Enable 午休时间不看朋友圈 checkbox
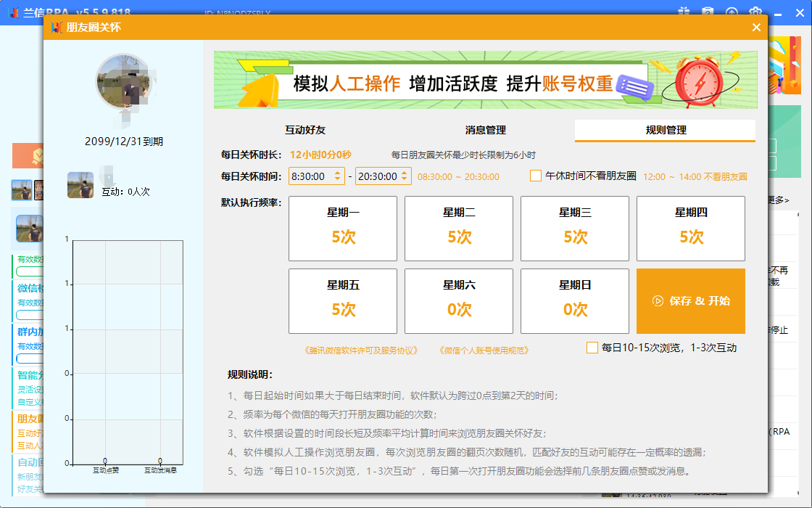 click(x=536, y=176)
